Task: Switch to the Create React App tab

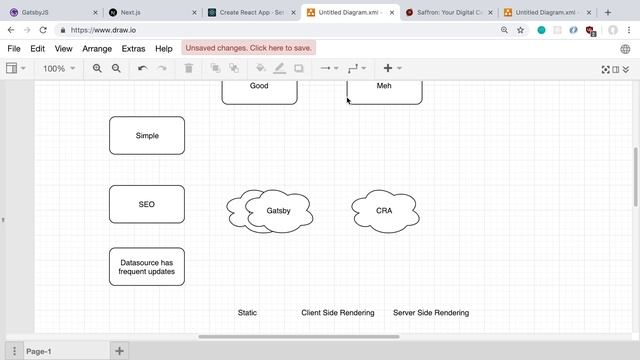Action: click(x=251, y=12)
